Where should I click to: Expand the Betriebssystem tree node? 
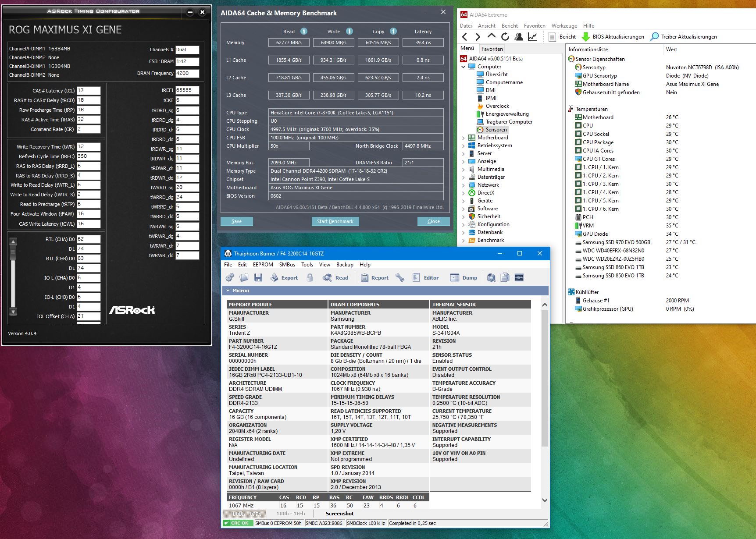tap(464, 145)
